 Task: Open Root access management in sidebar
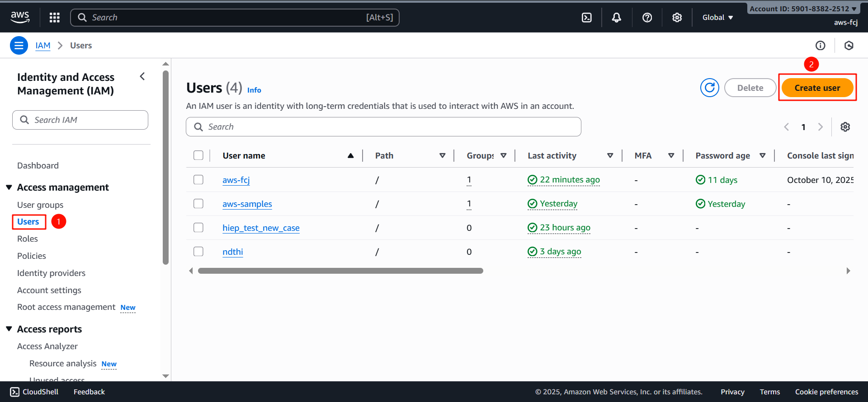66,307
